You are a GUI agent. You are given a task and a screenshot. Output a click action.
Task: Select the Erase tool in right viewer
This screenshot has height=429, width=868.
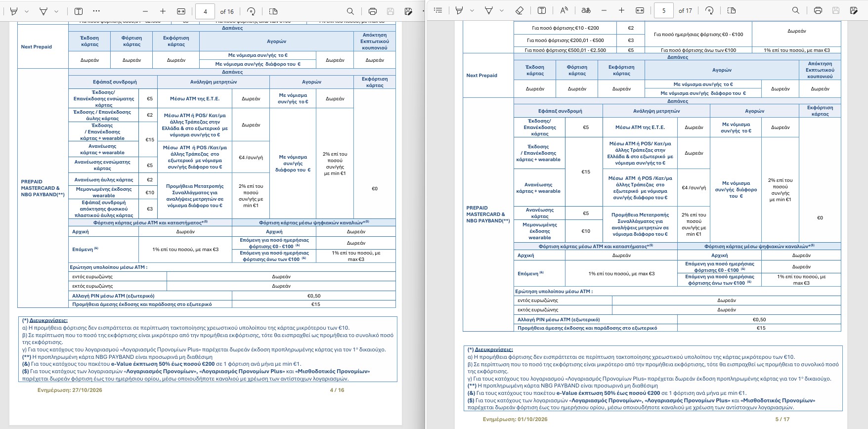[x=519, y=10]
